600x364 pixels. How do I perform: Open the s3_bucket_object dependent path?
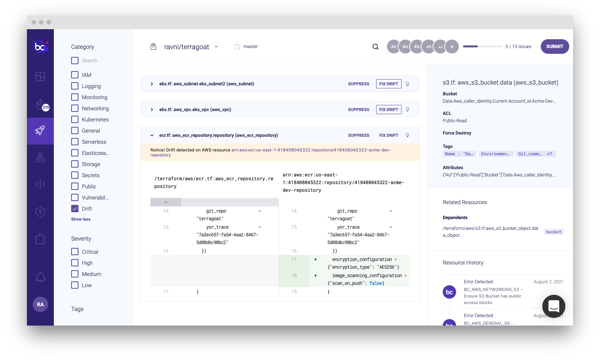tap(490, 232)
